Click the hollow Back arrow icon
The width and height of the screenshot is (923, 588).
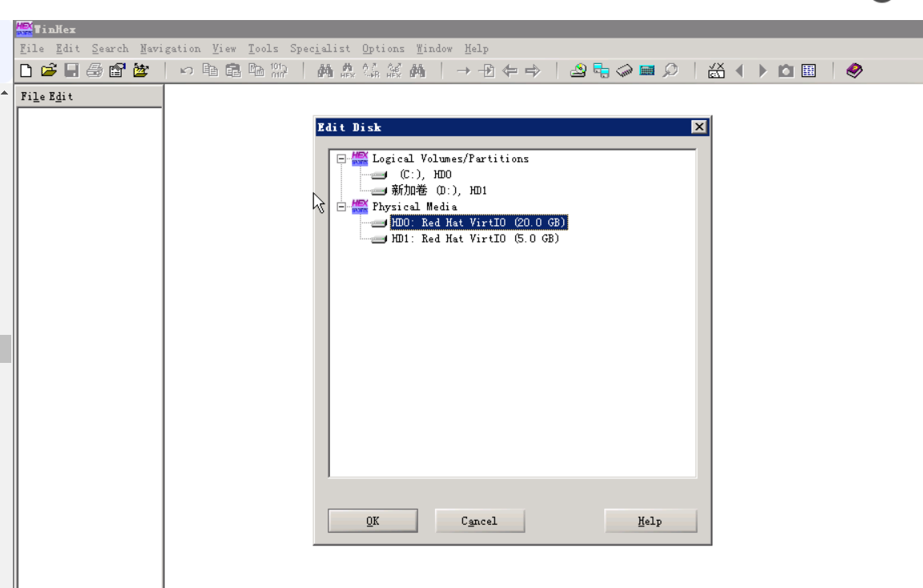click(x=510, y=70)
